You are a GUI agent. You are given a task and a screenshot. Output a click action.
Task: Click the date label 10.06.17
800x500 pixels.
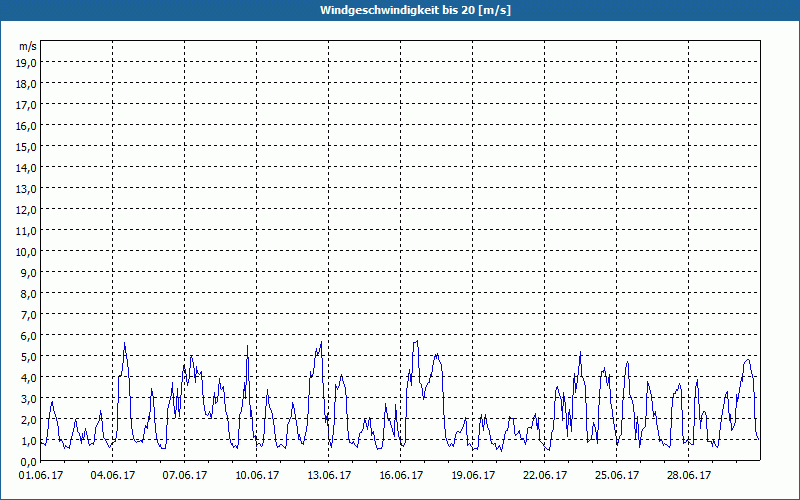[257, 476]
